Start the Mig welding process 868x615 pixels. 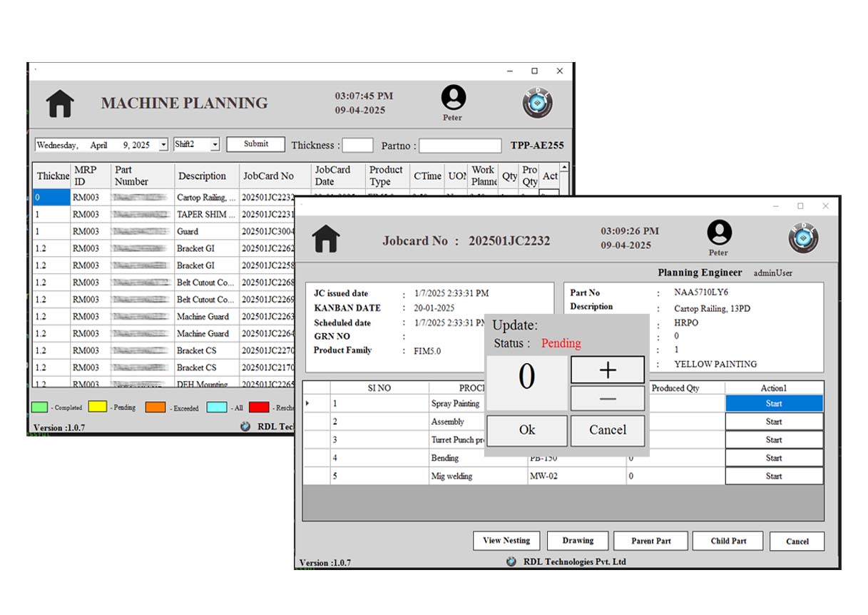tap(774, 476)
